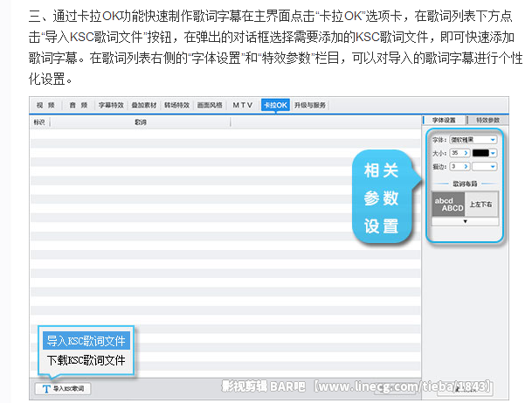
Task: Click the black font color swatch
Action: click(480, 152)
